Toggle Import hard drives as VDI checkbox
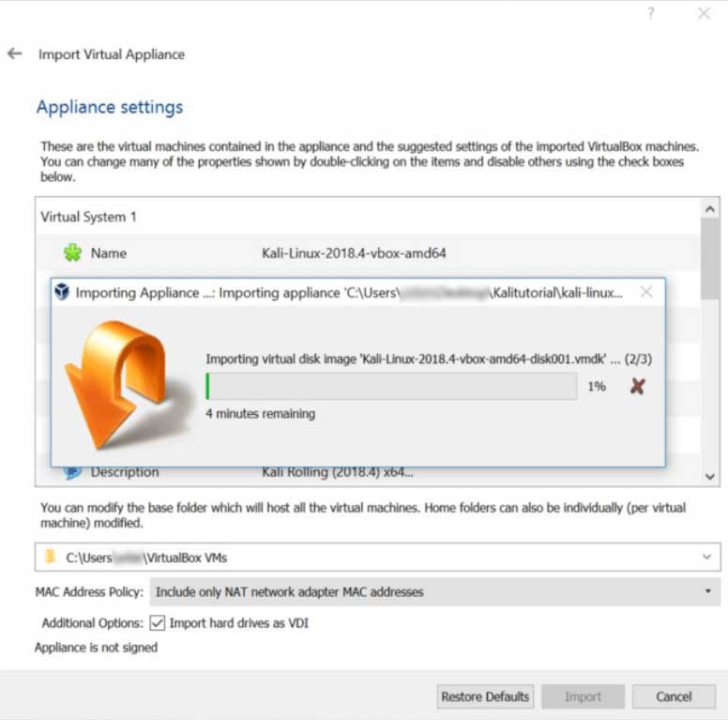Image resolution: width=728 pixels, height=720 pixels. pos(158,623)
